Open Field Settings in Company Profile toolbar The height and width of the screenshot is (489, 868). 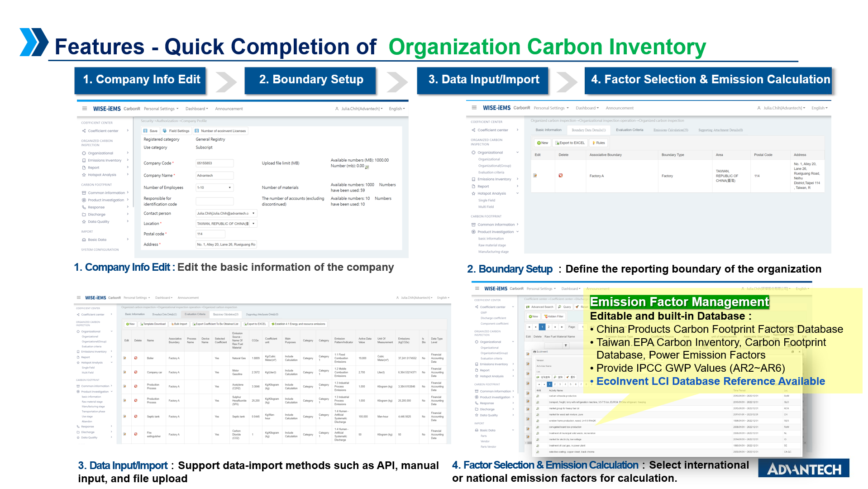coord(176,131)
